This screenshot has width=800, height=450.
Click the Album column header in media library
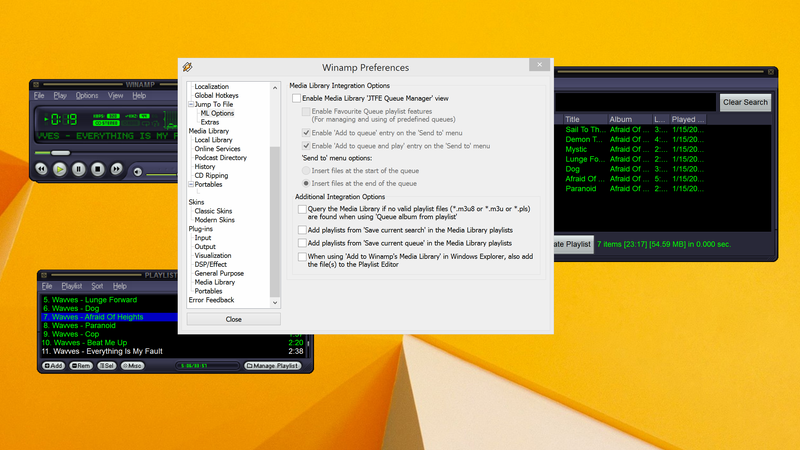click(629, 119)
